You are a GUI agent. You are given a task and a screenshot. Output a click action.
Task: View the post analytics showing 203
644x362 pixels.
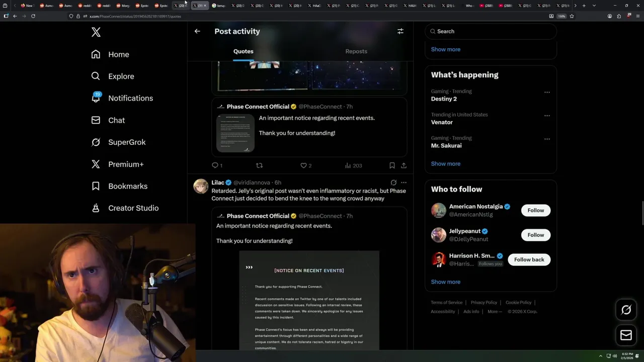click(x=353, y=165)
